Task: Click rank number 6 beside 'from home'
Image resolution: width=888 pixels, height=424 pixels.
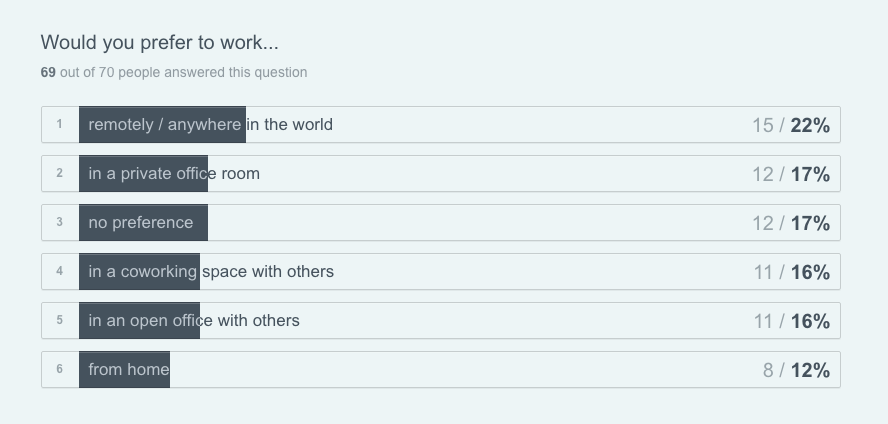Action: click(60, 369)
